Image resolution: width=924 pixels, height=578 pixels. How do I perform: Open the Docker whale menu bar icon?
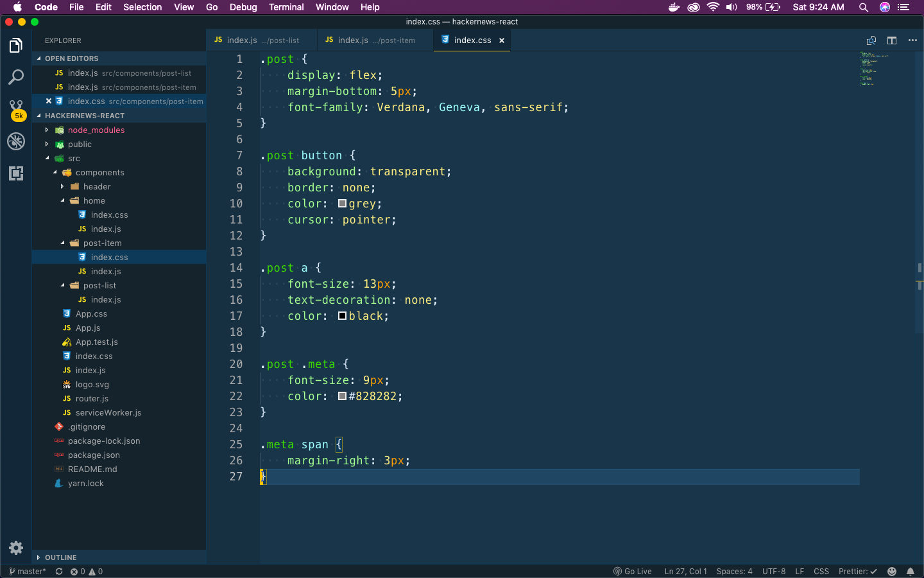pos(674,7)
